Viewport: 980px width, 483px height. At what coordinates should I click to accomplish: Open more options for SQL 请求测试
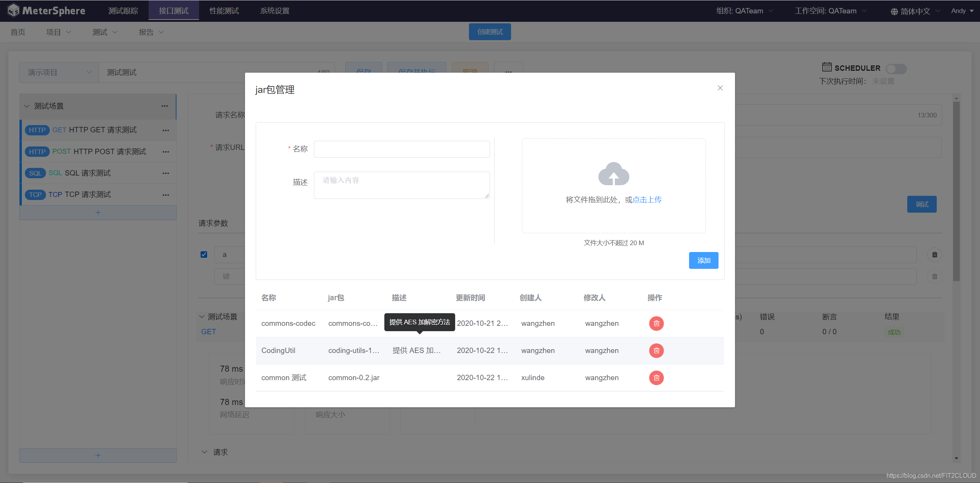coord(165,173)
